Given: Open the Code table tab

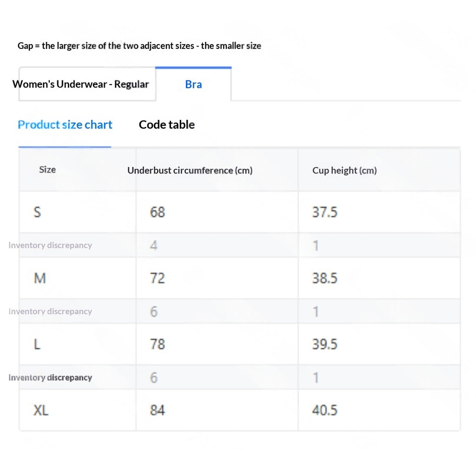Looking at the screenshot, I should click(167, 125).
